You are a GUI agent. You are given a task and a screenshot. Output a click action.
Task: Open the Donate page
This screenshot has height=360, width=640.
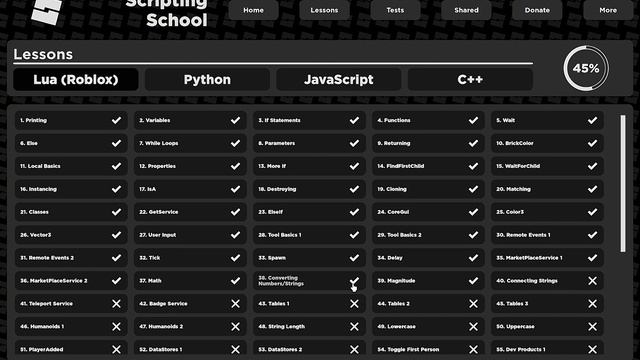(x=537, y=10)
